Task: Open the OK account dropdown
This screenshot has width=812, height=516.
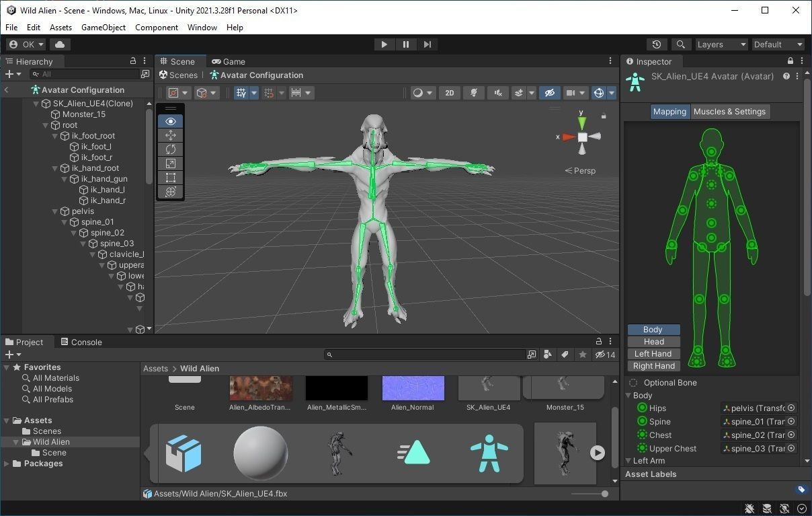Action: point(27,44)
